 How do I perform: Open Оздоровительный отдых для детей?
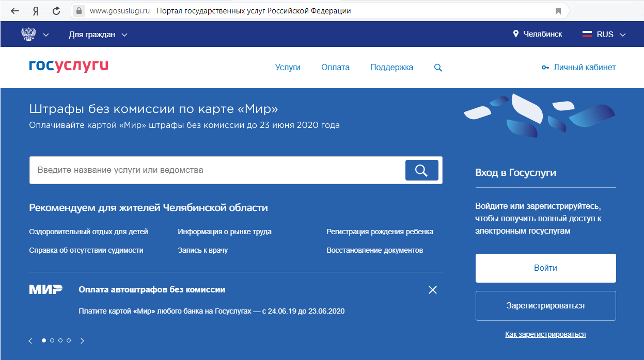coord(88,232)
